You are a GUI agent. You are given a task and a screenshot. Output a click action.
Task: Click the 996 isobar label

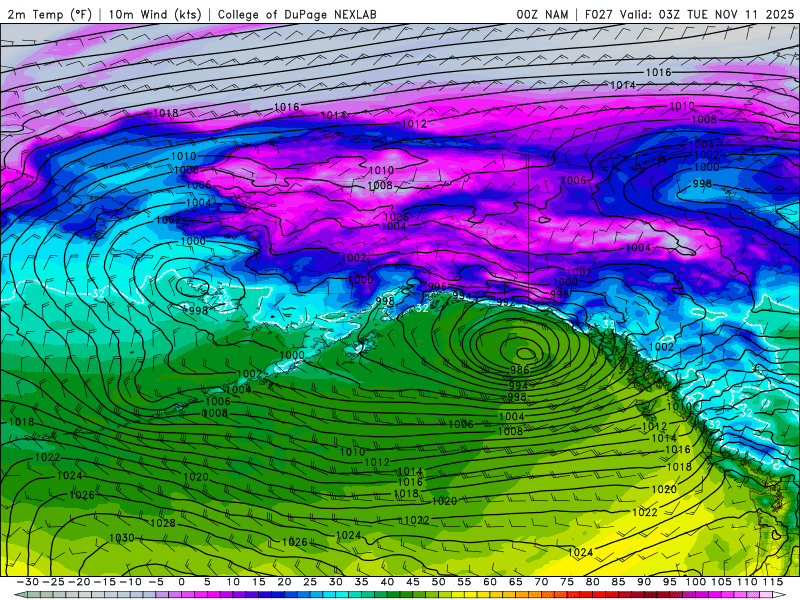pyautogui.click(x=437, y=287)
